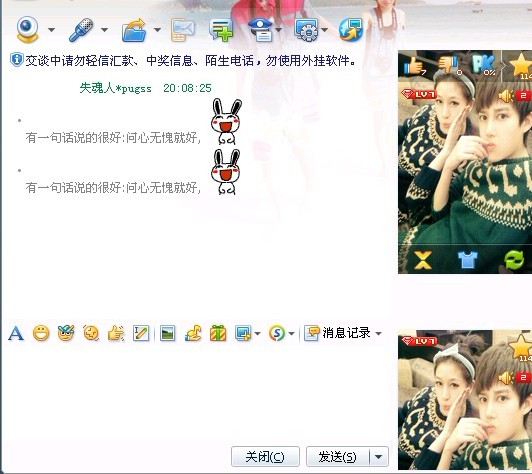Click the 关闭(C) button
The image size is (532, 474).
point(265,457)
